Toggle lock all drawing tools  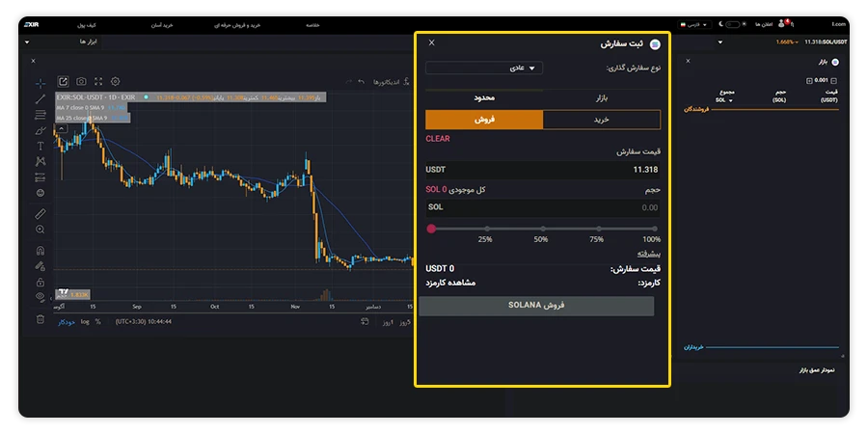pyautogui.click(x=41, y=282)
